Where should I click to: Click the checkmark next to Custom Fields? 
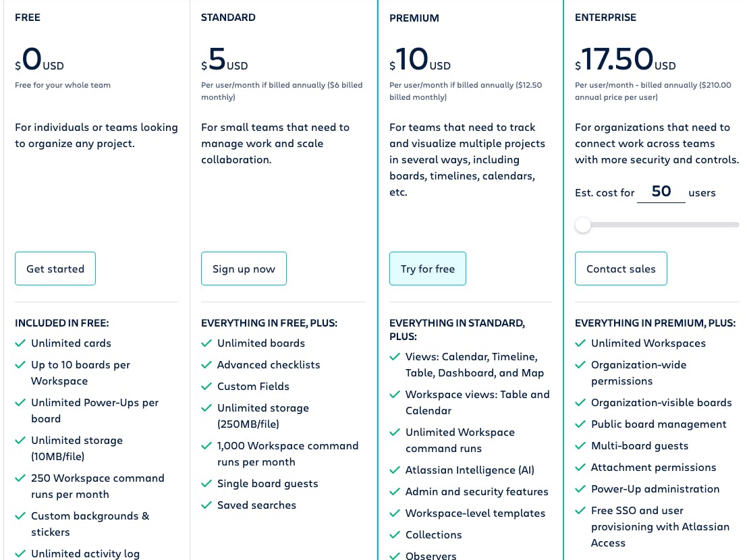click(206, 385)
